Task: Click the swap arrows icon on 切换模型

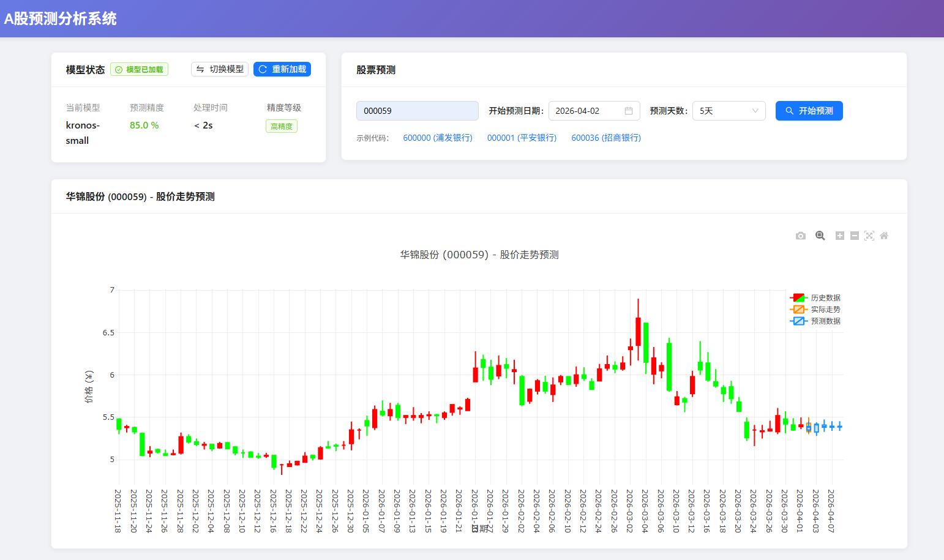Action: coord(200,69)
